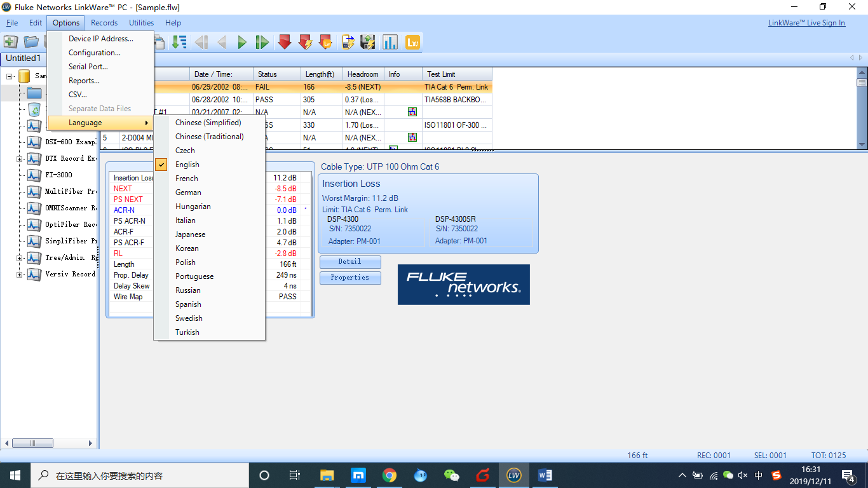Click the red arrow with LW badge
This screenshot has width=868, height=488.
325,43
